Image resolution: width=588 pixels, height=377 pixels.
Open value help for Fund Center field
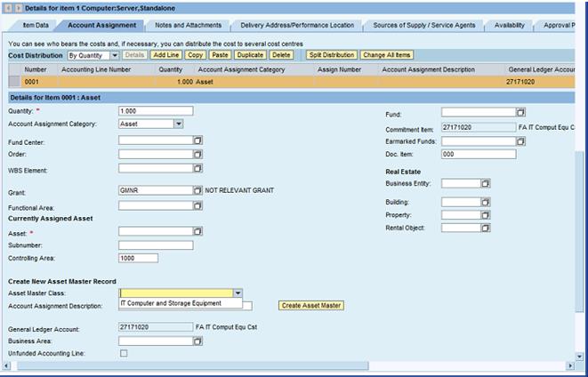click(197, 140)
